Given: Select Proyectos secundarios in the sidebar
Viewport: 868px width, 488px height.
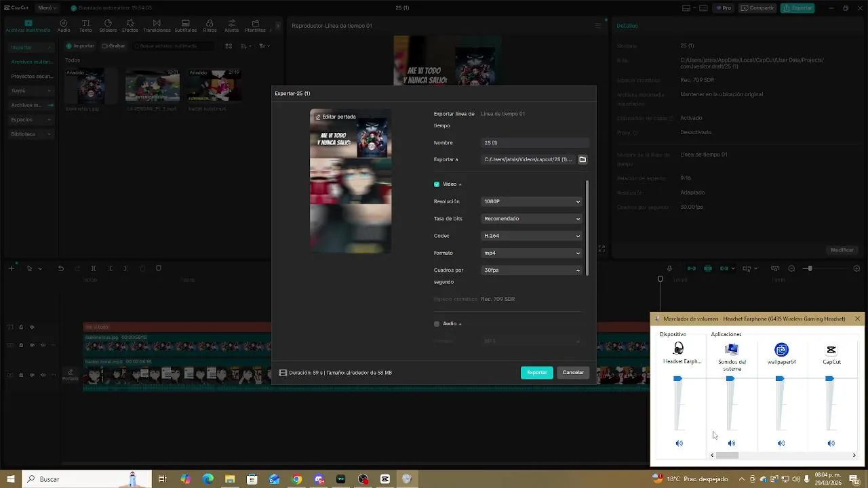Looking at the screenshot, I should click(x=31, y=77).
